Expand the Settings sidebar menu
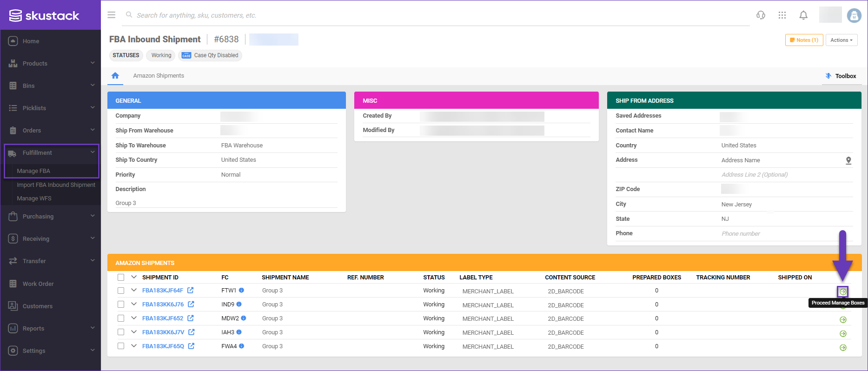Viewport: 868px width, 371px height. coord(51,351)
